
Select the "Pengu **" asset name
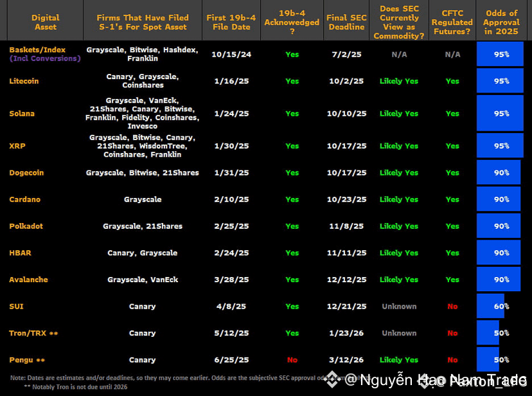(x=27, y=360)
